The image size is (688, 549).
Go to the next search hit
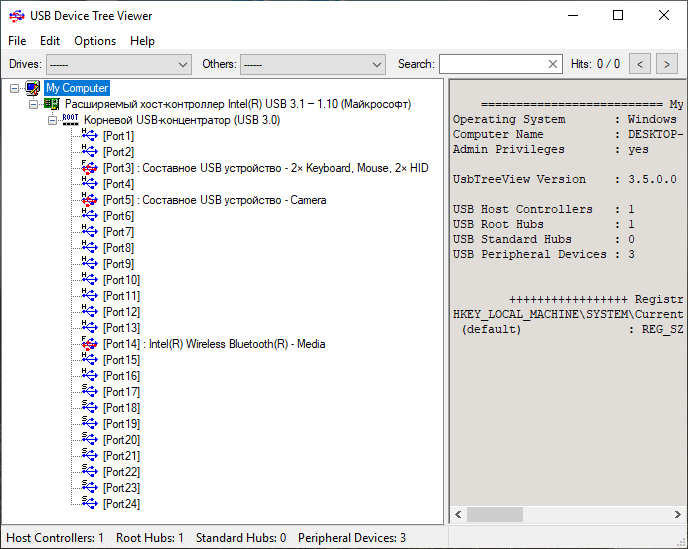point(666,64)
